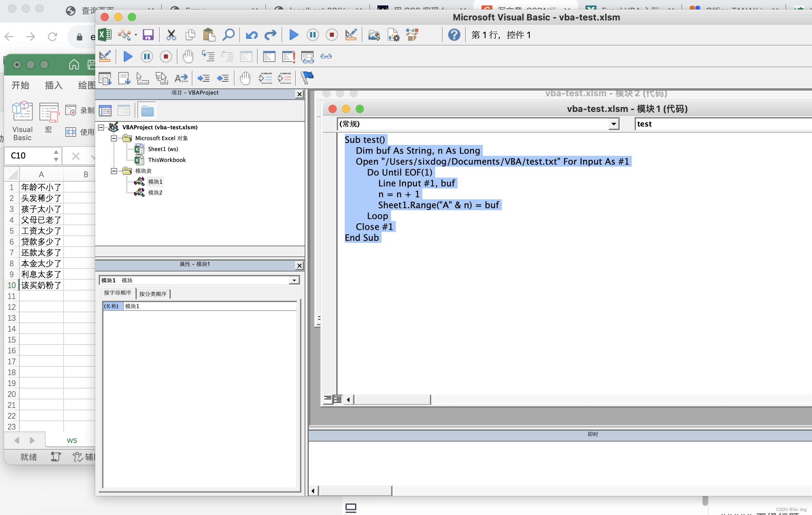Switch to 按字母顺序 tab
Image resolution: width=812 pixels, height=515 pixels.
click(117, 293)
